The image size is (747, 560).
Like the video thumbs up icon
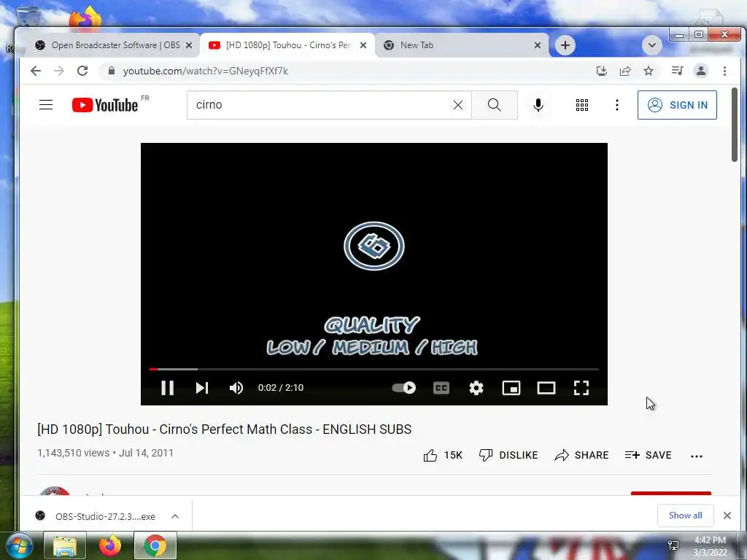click(x=430, y=455)
